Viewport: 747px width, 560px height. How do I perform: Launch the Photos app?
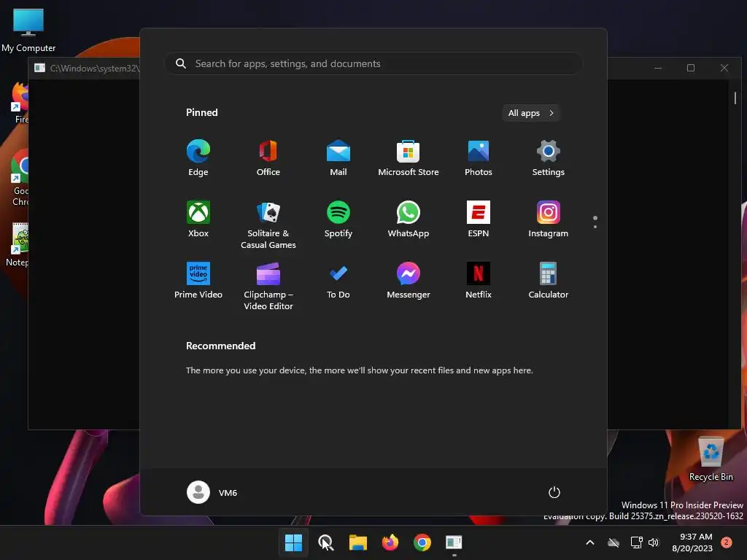pos(479,158)
